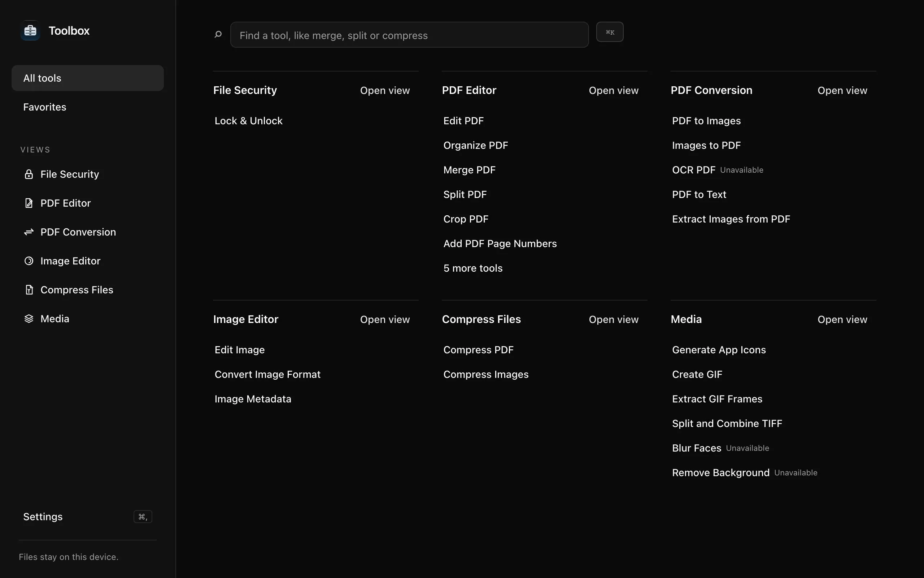Click the Toolbox app logo icon

(x=30, y=31)
